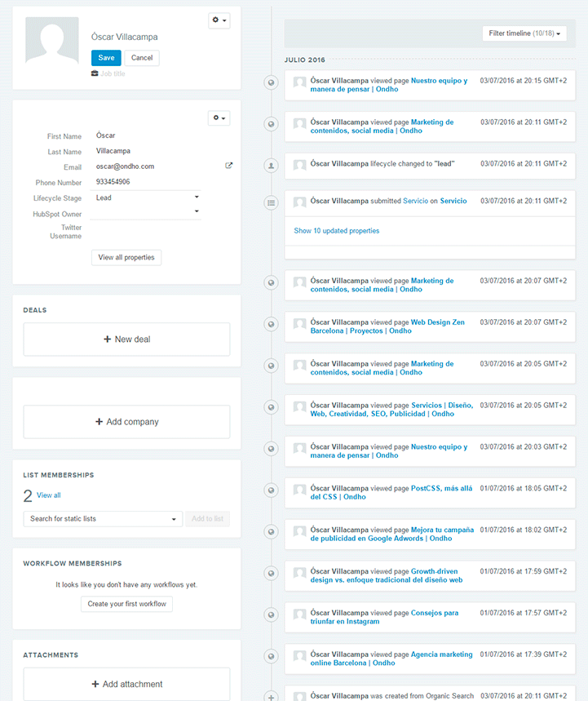The height and width of the screenshot is (701, 588).
Task: Expand Show 10 updated properties
Action: [x=337, y=231]
